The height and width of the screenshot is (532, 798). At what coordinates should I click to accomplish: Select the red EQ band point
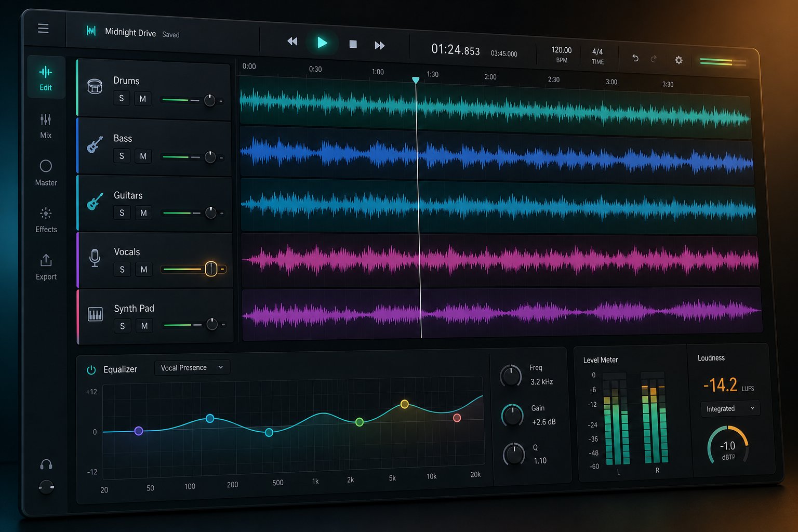(457, 418)
